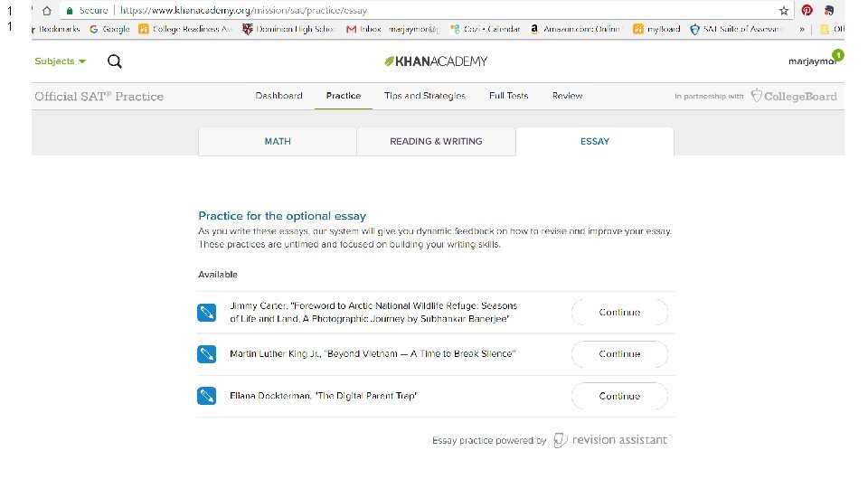The height and width of the screenshot is (488, 868).
Task: Click the revision assistant logo
Action: [x=611, y=440]
